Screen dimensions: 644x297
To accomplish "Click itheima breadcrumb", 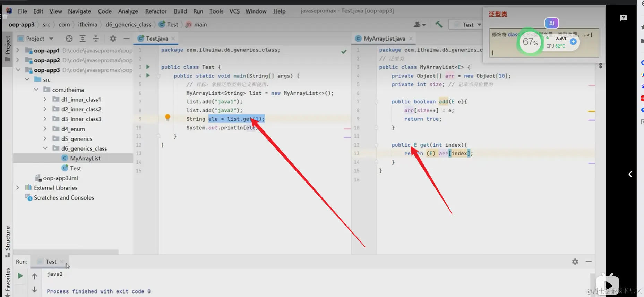I will tap(87, 24).
